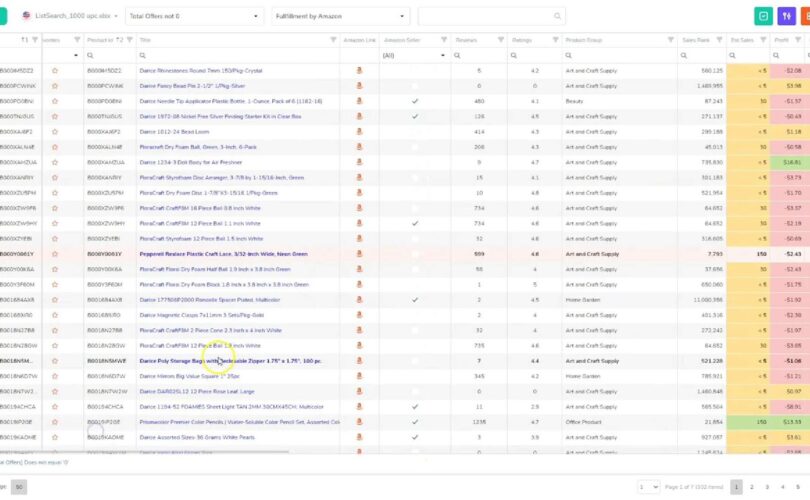Go to page 3 in pagination

[767, 487]
